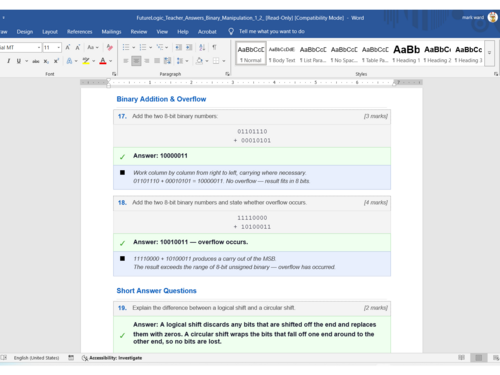This screenshot has width=500, height=375.
Task: Open the font name dropdown
Action: click(39, 47)
